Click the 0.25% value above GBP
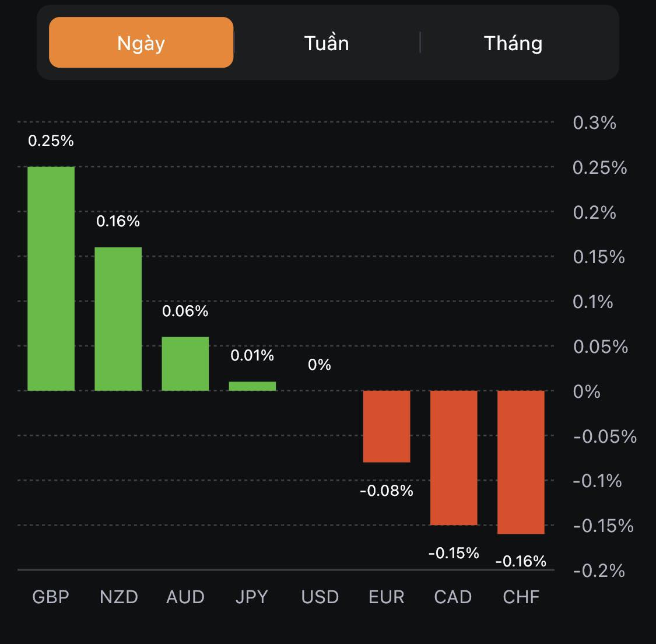Image resolution: width=656 pixels, height=644 pixels. [x=51, y=141]
